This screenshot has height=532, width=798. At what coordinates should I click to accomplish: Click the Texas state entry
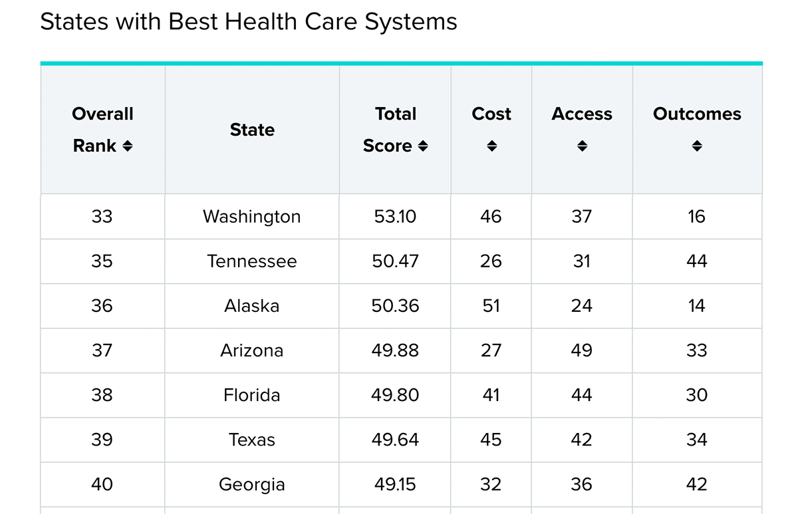[x=251, y=440]
